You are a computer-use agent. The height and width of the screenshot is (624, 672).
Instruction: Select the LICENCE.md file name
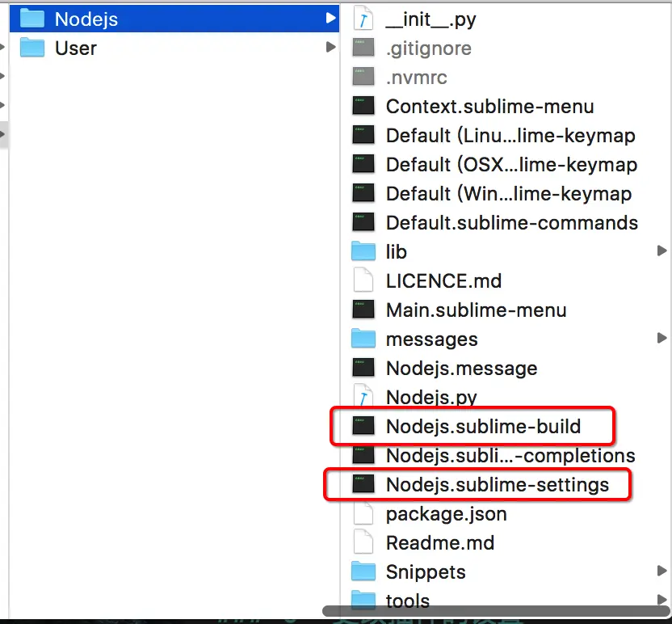click(x=443, y=281)
